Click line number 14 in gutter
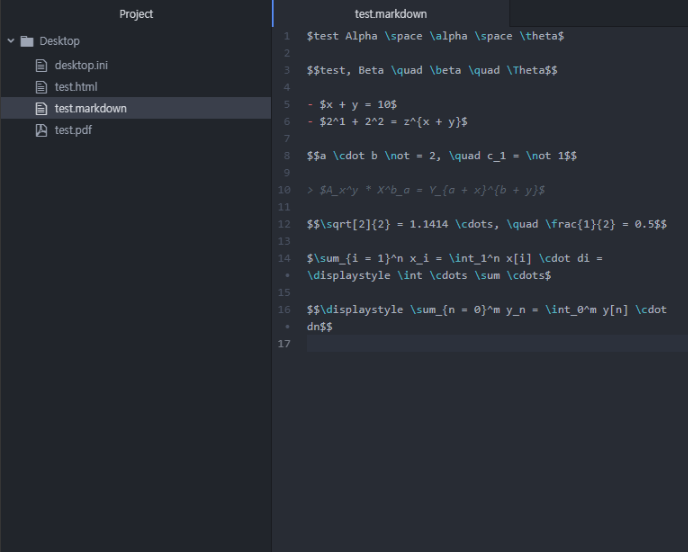 [284, 258]
